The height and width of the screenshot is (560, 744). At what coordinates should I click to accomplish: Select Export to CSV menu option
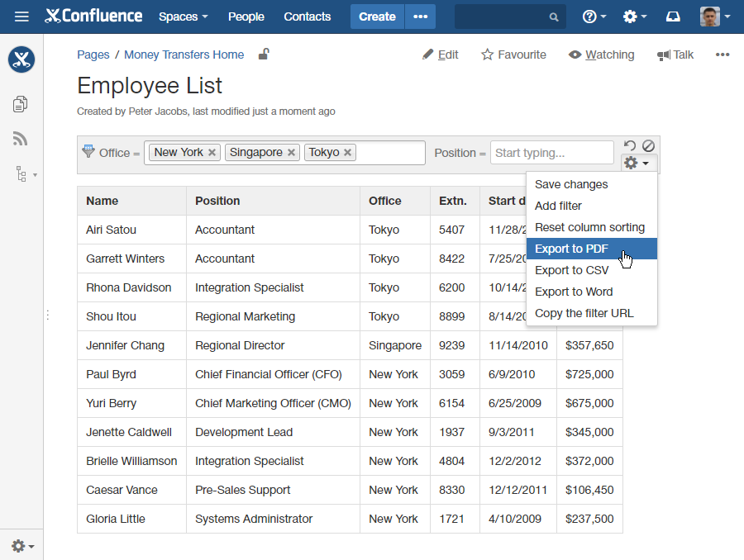click(572, 270)
